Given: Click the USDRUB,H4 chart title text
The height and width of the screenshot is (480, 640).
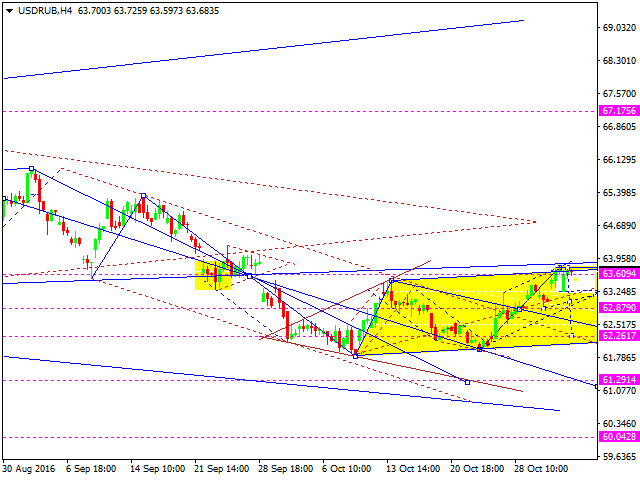Looking at the screenshot, I should (x=45, y=11).
